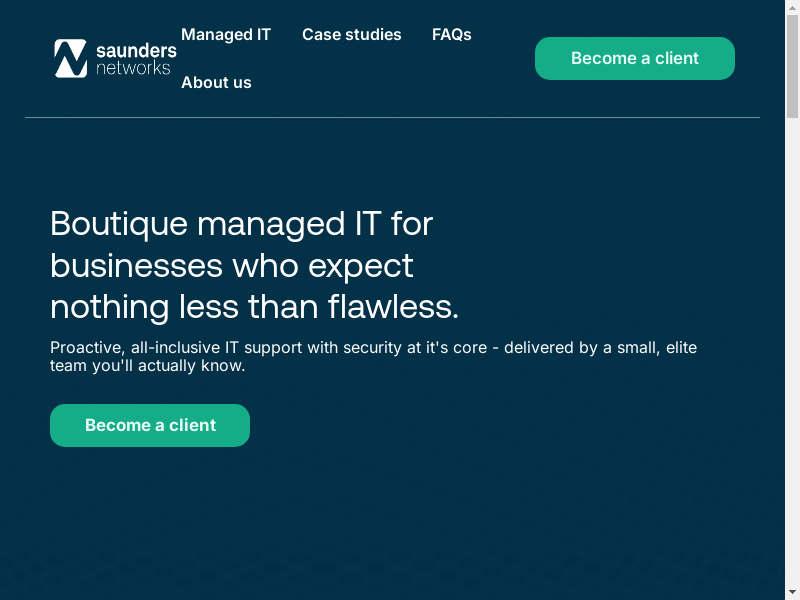Open the FAQs navigation link
Image resolution: width=800 pixels, height=600 pixels.
(x=451, y=34)
